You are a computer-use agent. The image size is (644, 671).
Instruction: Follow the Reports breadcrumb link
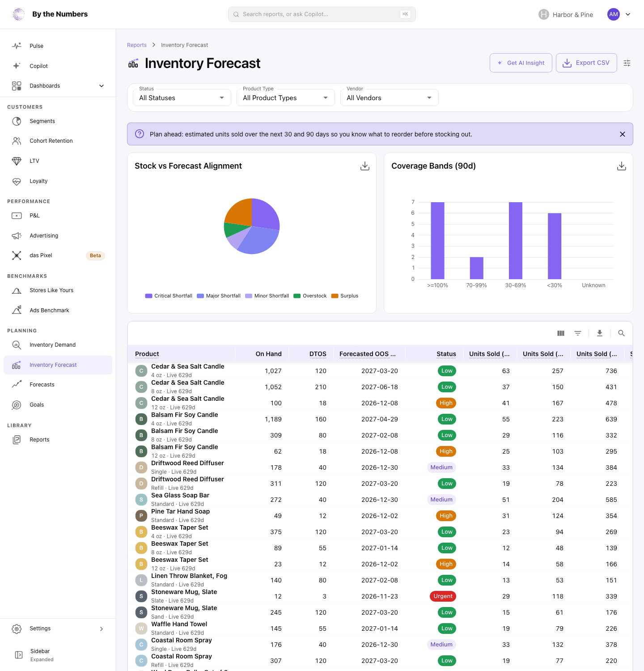[x=137, y=45]
